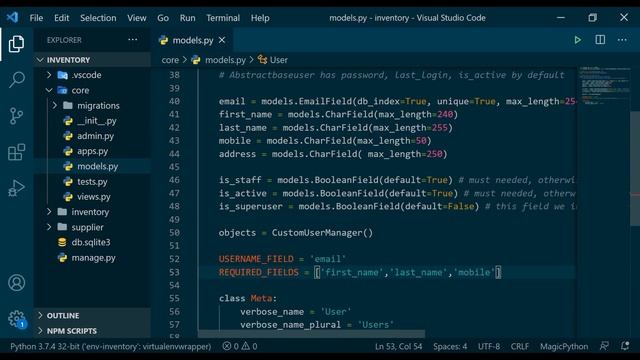Open the Run menu

point(187,18)
